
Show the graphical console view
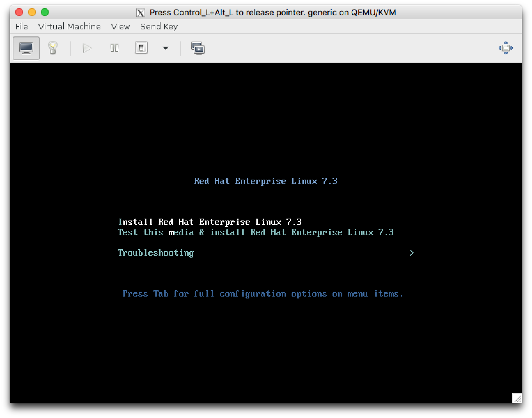[x=26, y=48]
